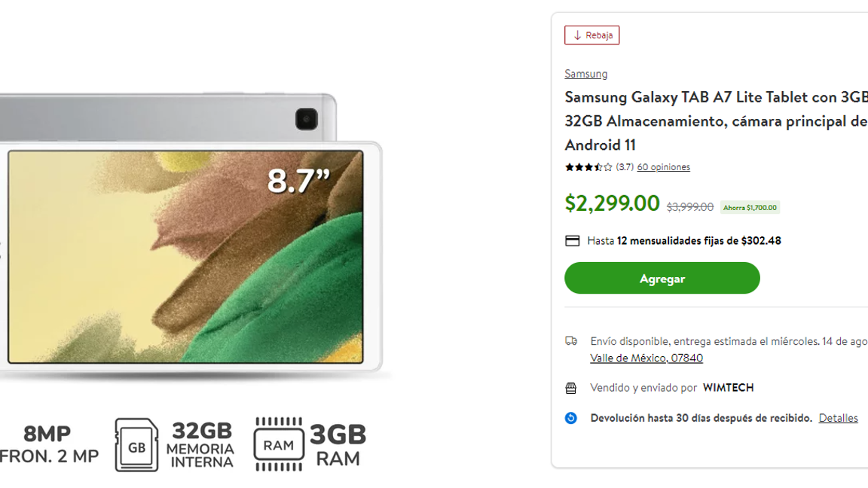The image size is (868, 488).
Task: Change location via Valle de México, 07840 link
Action: tap(646, 358)
